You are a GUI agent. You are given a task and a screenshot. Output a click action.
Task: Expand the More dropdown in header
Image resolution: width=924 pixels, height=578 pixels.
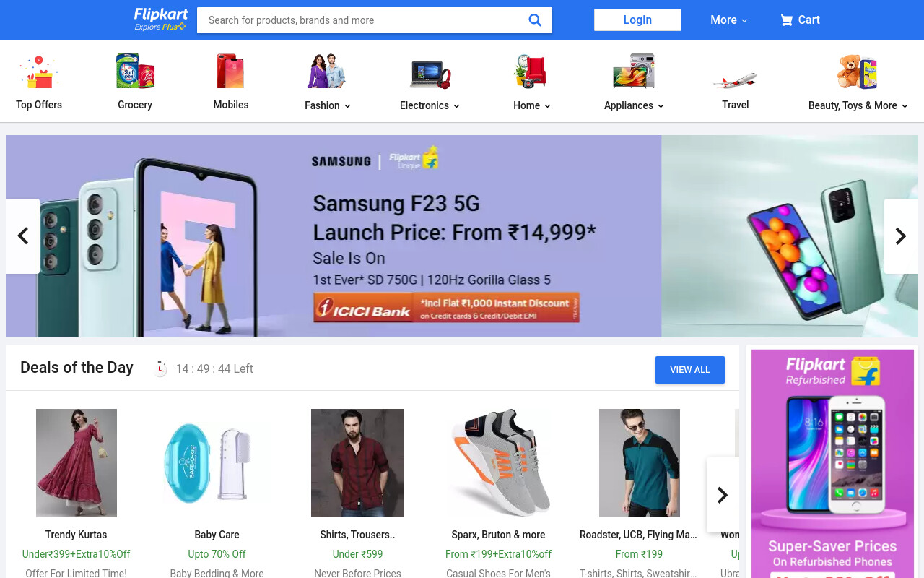point(729,20)
